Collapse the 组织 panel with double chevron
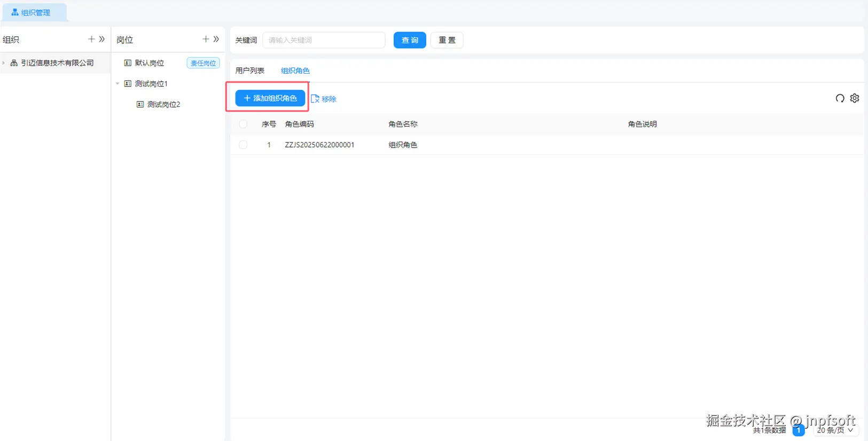Viewport: 868px width, 441px height. tap(102, 39)
